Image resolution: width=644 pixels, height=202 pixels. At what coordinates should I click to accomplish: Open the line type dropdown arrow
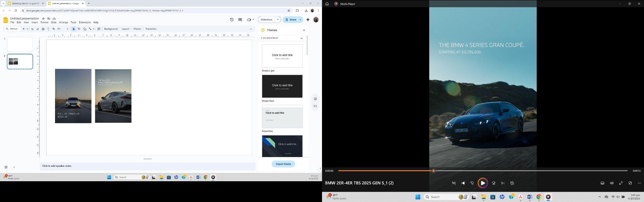click(x=94, y=29)
